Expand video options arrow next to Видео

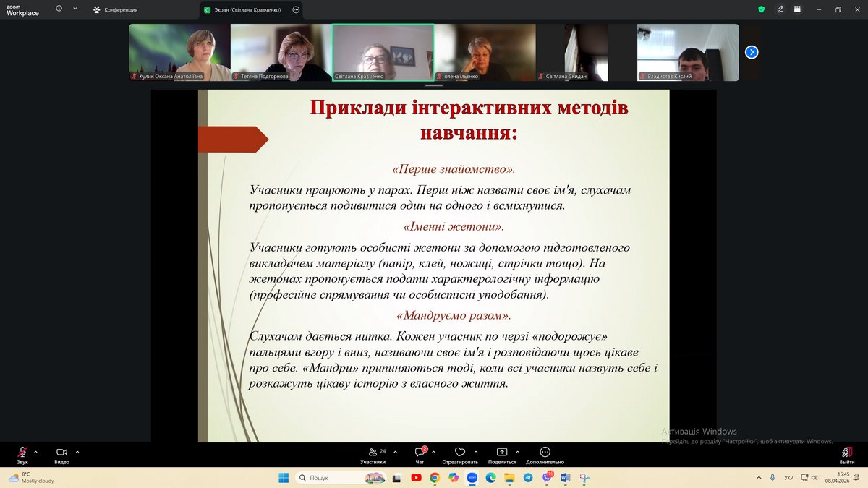[x=77, y=452]
